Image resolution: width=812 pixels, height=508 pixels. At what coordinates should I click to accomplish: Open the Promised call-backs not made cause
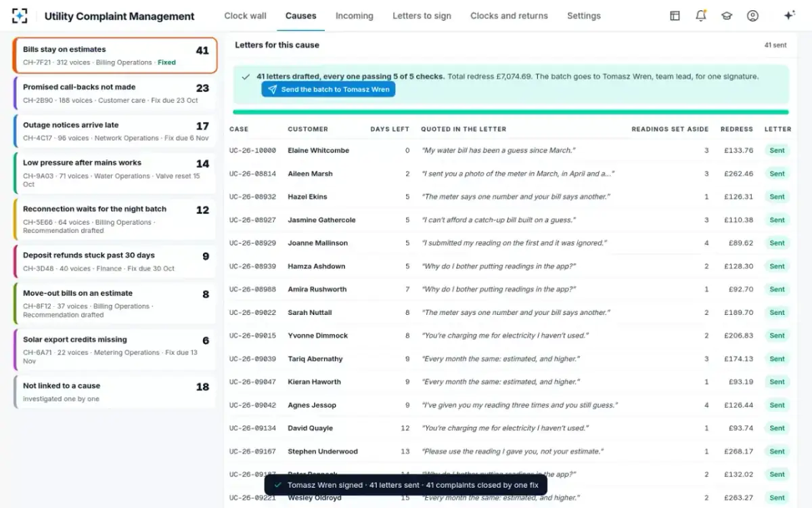tap(115, 93)
